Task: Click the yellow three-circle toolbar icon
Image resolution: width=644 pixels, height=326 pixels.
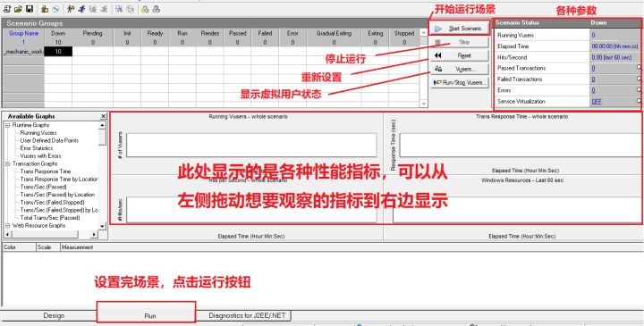Action: point(145,9)
